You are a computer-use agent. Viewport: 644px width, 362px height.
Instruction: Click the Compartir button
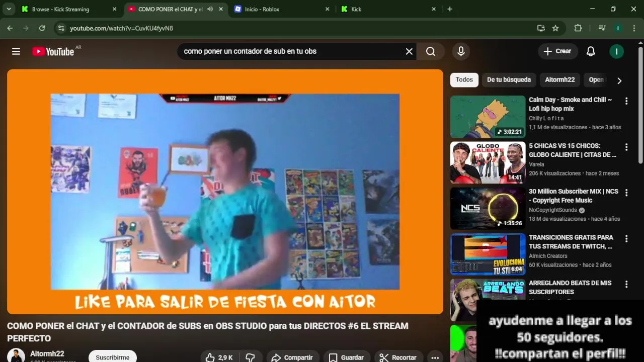293,357
